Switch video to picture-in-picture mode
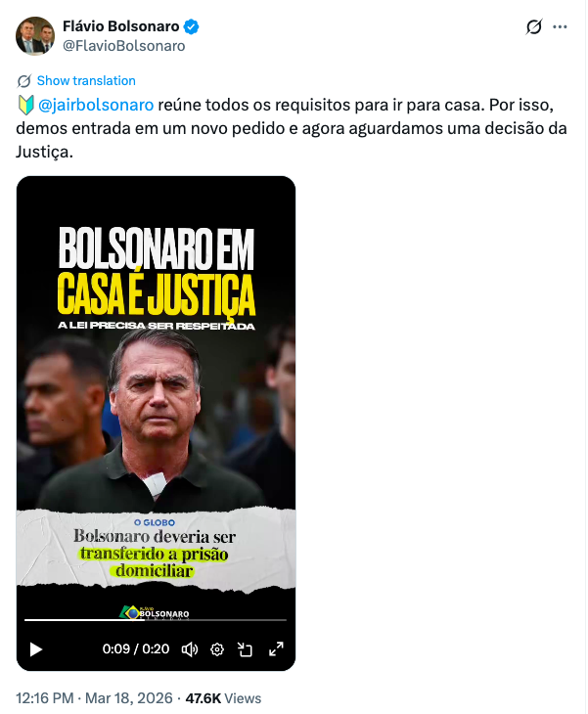Screen dimensions: 588x714 click(245, 649)
